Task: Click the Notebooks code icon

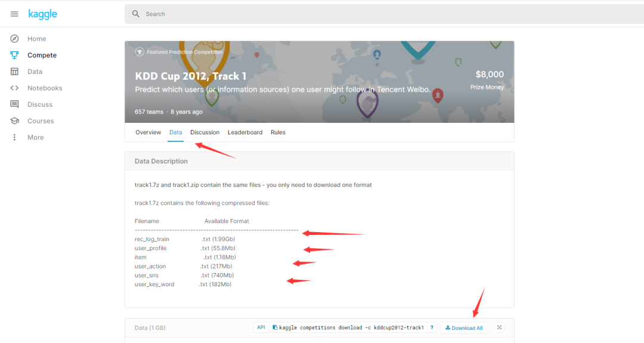Action: point(14,88)
